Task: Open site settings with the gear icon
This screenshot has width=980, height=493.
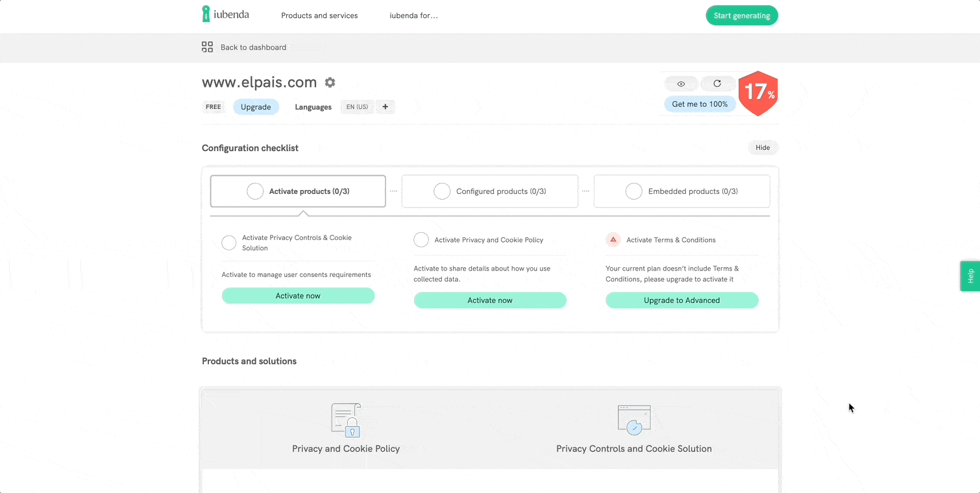Action: tap(330, 82)
